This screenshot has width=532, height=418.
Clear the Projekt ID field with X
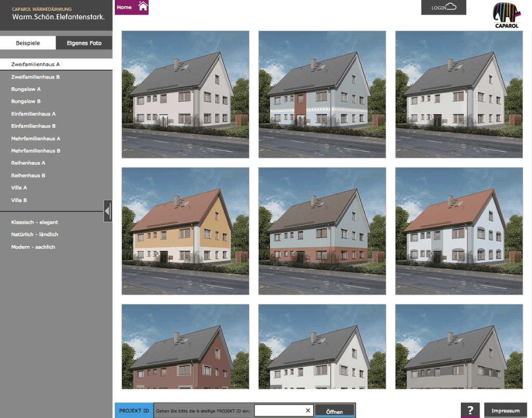(308, 411)
